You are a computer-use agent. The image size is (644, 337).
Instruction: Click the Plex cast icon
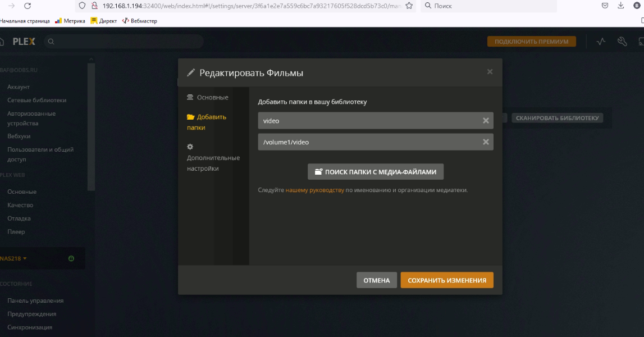pyautogui.click(x=641, y=42)
